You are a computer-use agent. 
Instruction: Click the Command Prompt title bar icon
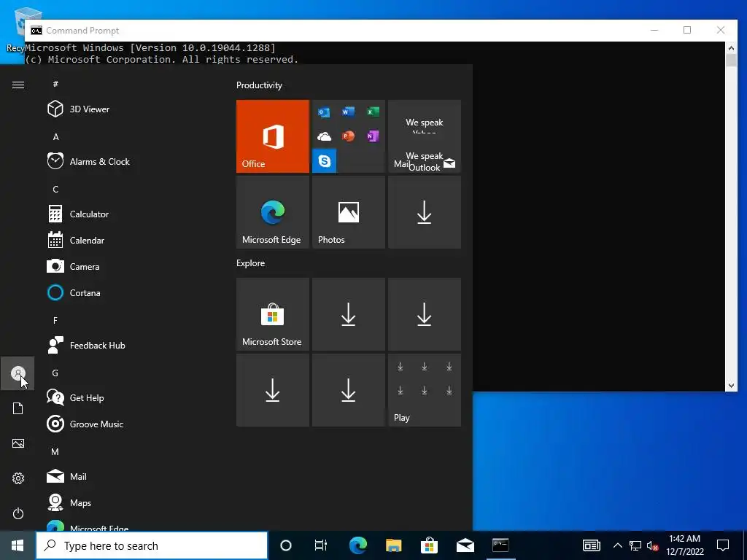36,31
